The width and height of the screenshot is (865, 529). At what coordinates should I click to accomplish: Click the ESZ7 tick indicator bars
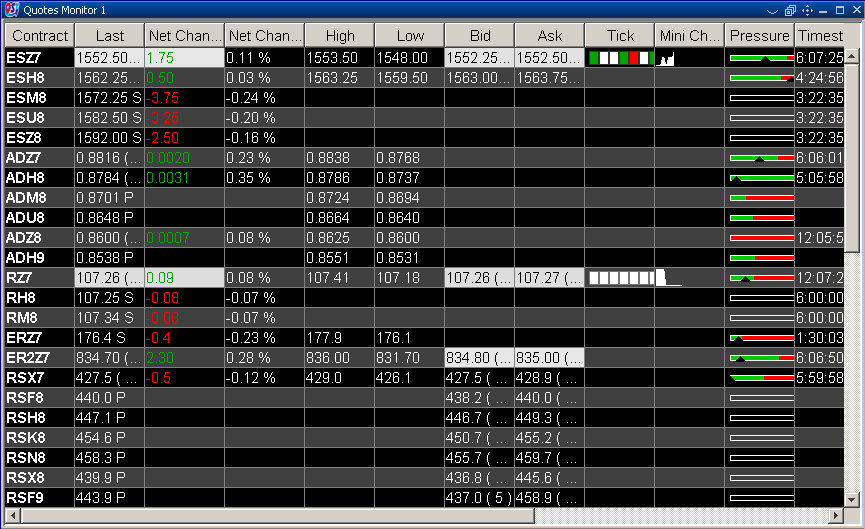pos(621,58)
